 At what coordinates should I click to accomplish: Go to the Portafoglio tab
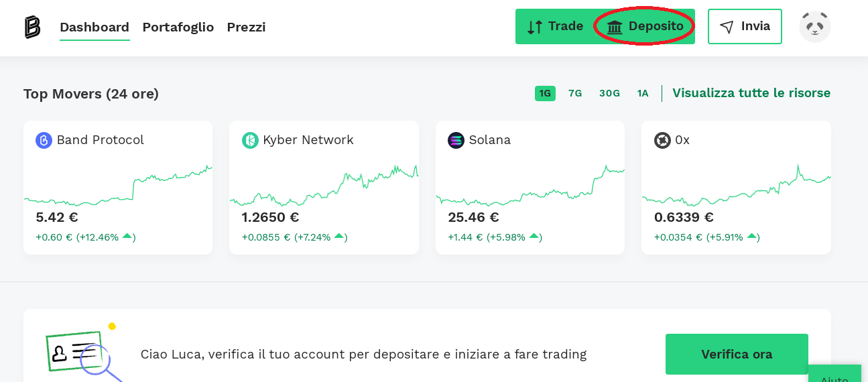[x=178, y=27]
